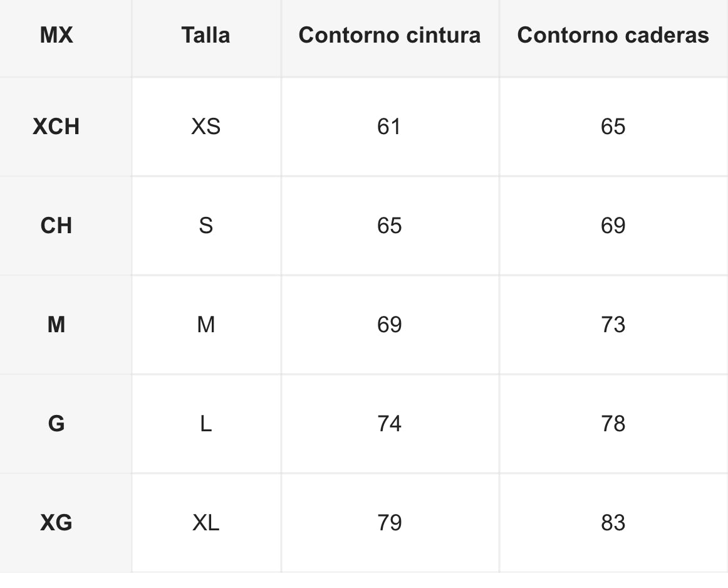Click waist value 79

(x=389, y=523)
